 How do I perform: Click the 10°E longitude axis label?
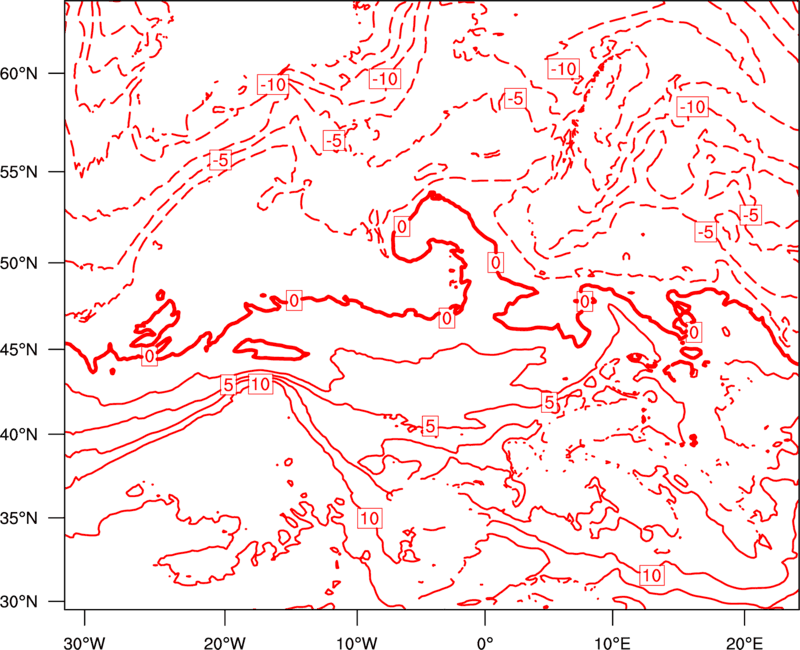click(612, 643)
